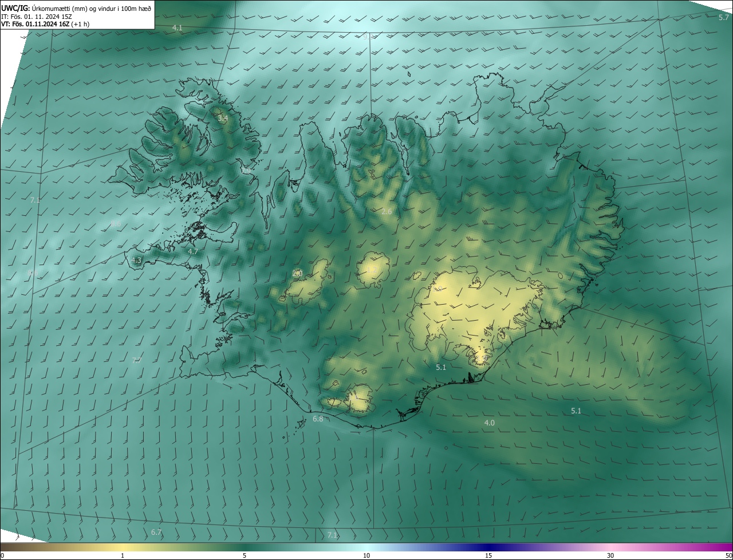Click the 2.6 value in northern Iceland
The height and width of the screenshot is (560, 733).
click(387, 212)
